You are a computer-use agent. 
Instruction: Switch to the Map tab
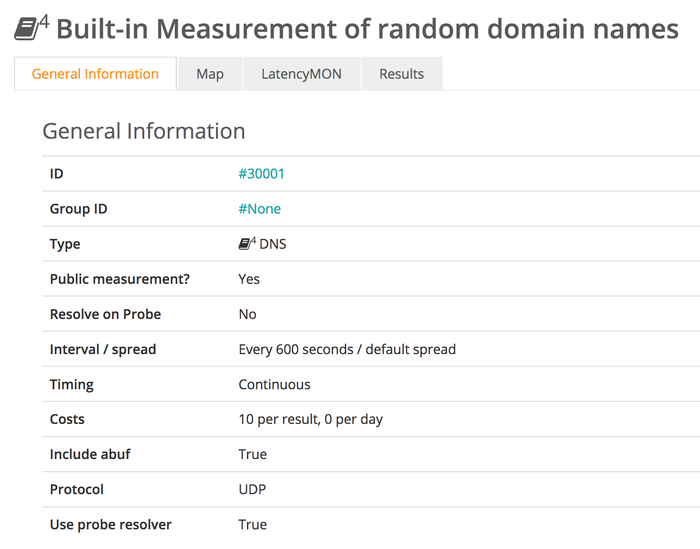210,74
